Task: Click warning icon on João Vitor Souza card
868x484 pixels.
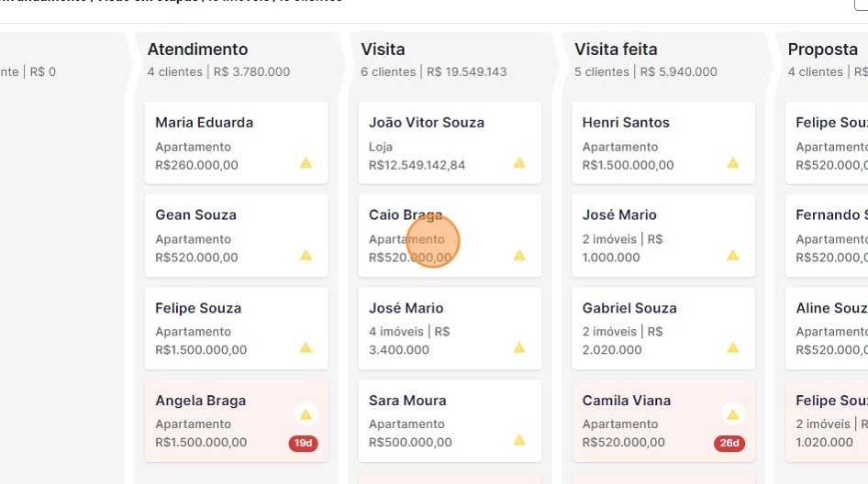Action: click(519, 163)
